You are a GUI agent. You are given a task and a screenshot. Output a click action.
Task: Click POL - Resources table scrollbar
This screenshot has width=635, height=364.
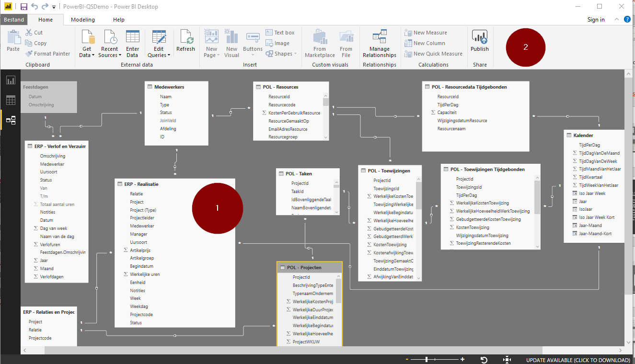[x=326, y=102]
